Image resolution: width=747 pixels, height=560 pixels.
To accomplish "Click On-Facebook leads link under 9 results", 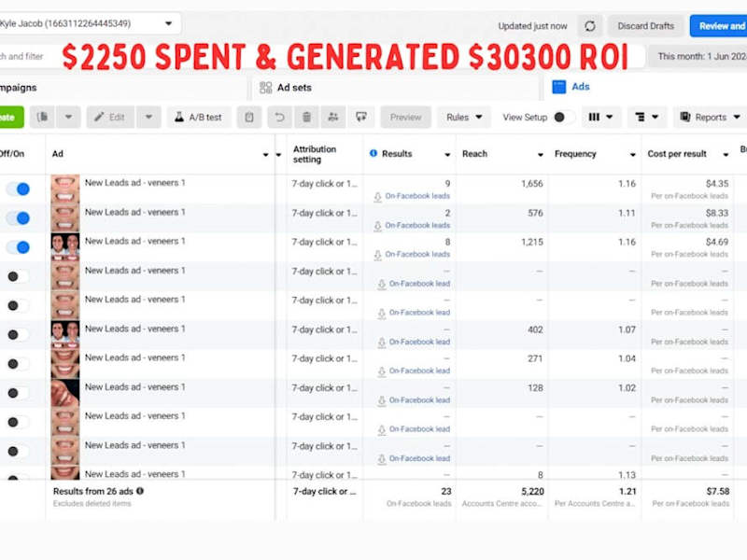I will click(417, 196).
